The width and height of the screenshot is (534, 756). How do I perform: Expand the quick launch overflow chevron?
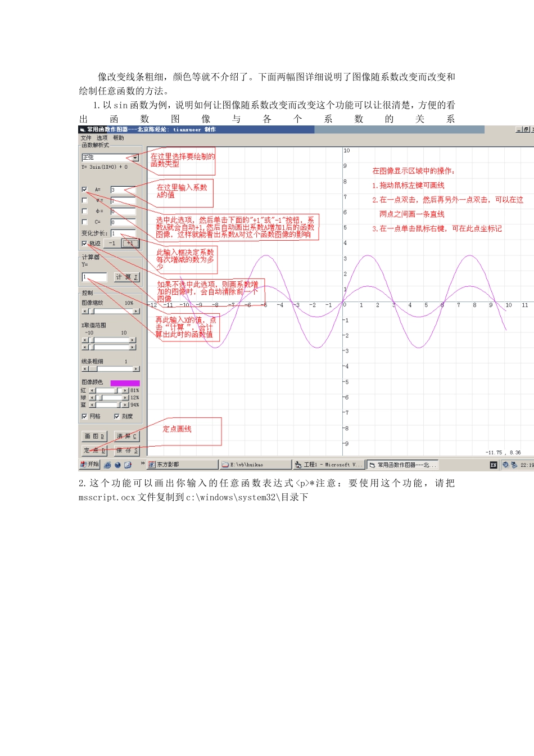point(143,464)
